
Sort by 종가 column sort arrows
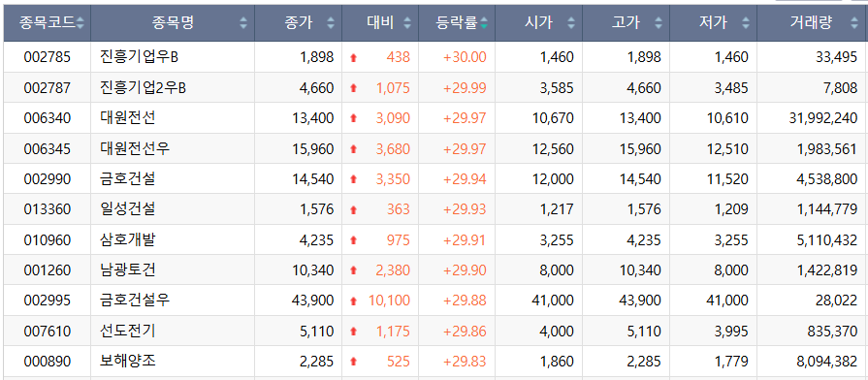[331, 23]
